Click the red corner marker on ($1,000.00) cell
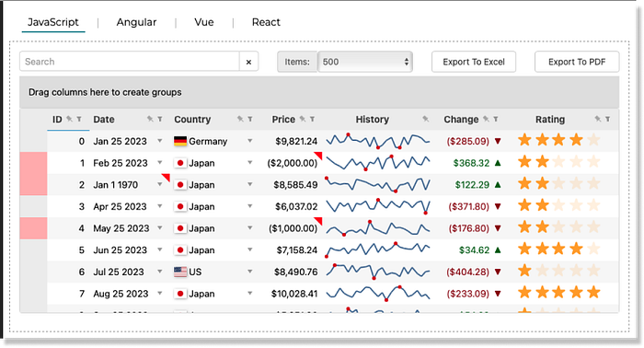 (x=318, y=220)
